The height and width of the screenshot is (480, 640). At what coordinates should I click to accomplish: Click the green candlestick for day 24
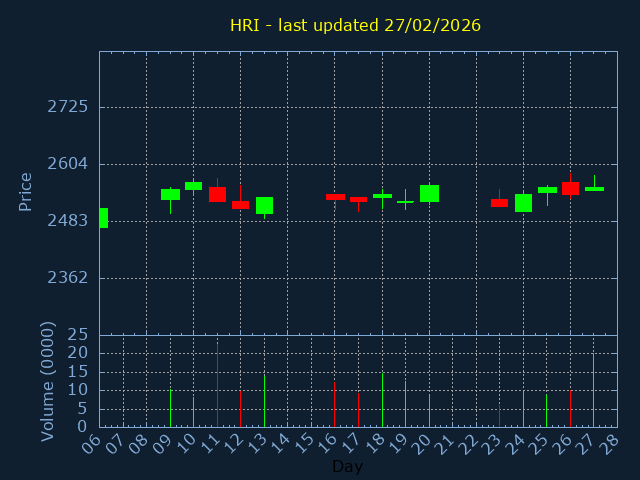tap(523, 203)
